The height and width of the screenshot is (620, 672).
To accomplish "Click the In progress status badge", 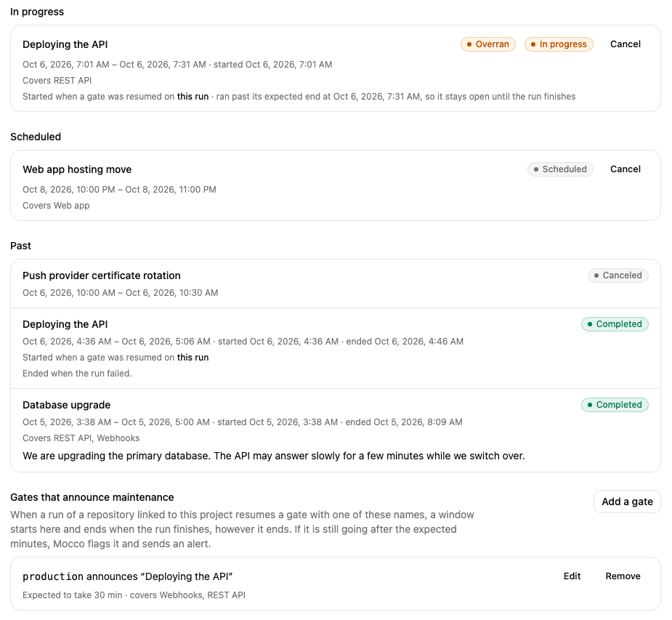I will (559, 44).
